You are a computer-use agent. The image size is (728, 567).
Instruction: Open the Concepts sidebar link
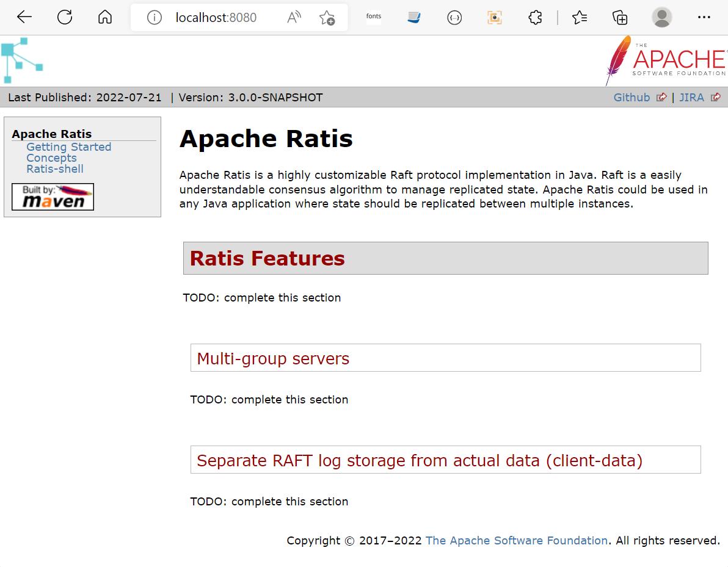point(51,158)
